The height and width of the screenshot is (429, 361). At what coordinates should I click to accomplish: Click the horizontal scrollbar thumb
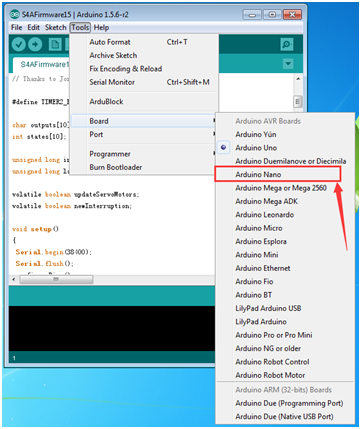click(x=56, y=279)
